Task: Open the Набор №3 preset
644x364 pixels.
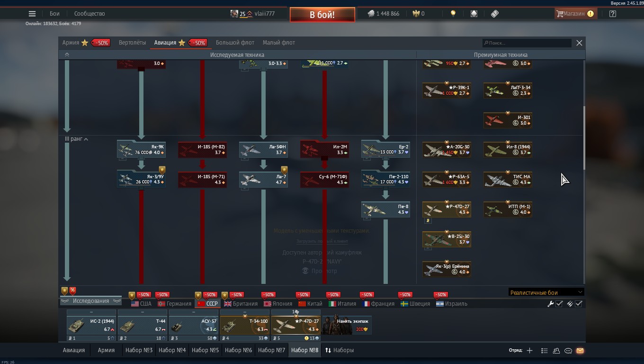Action: tap(139, 350)
